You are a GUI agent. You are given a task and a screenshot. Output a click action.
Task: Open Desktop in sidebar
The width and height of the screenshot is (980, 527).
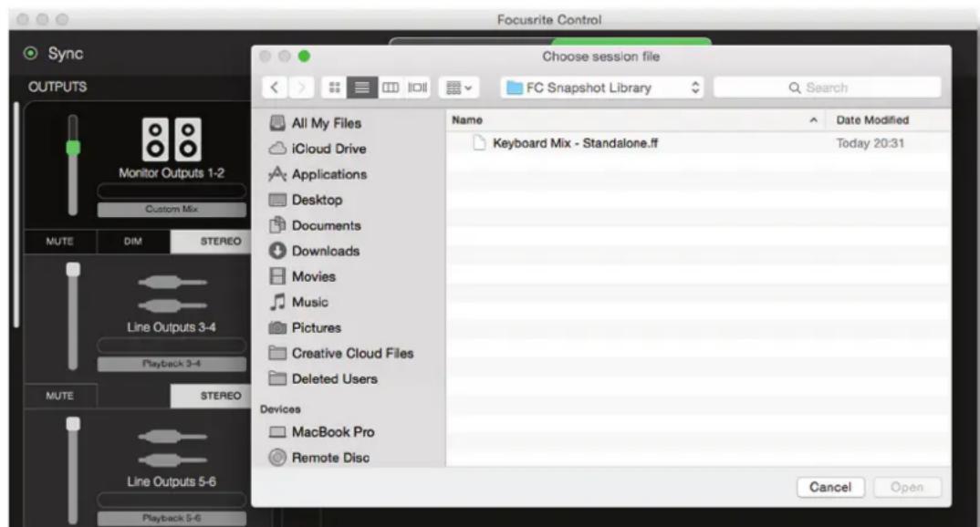point(306,200)
